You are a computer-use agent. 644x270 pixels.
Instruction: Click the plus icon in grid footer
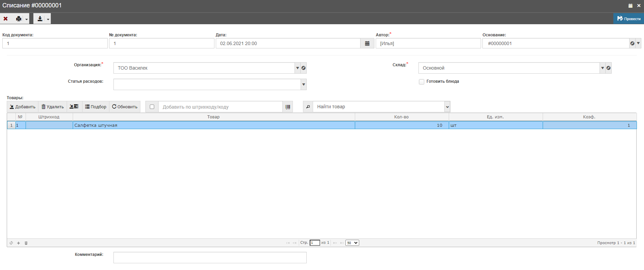click(x=19, y=243)
